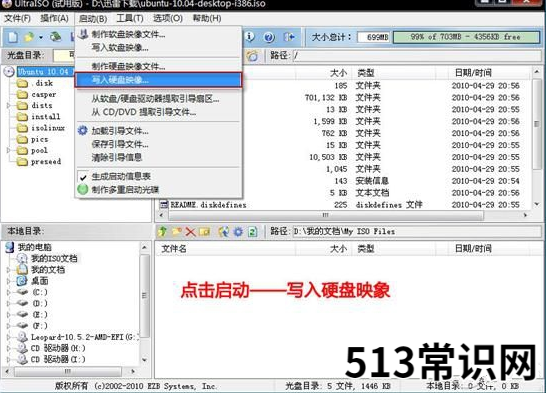Screen dimensions: 546x393
Task: Click the green up-folder arrow in local toolbar
Action: pos(162,231)
